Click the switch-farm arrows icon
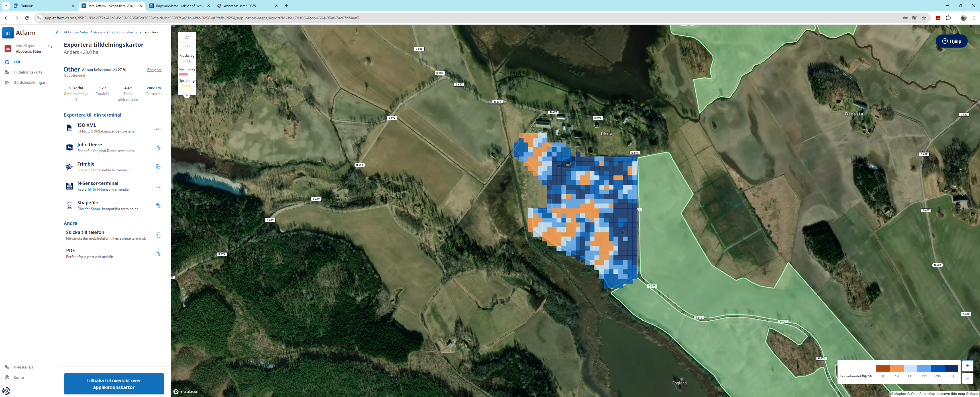Image resolution: width=980 pixels, height=397 pixels. coord(50,46)
